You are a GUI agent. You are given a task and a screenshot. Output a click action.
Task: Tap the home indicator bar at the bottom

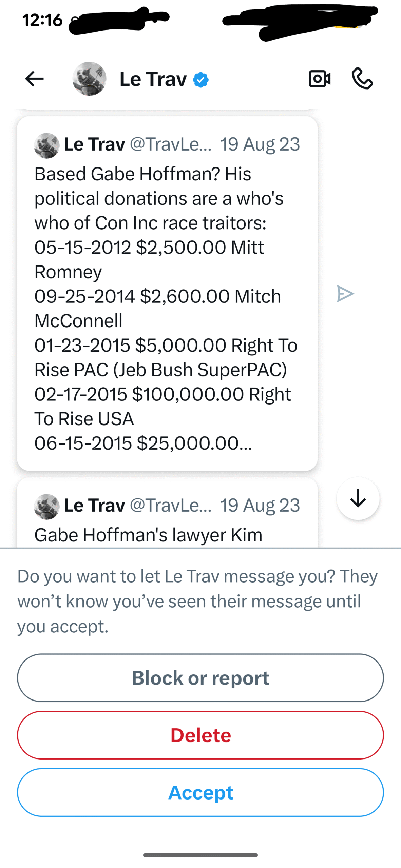200,855
